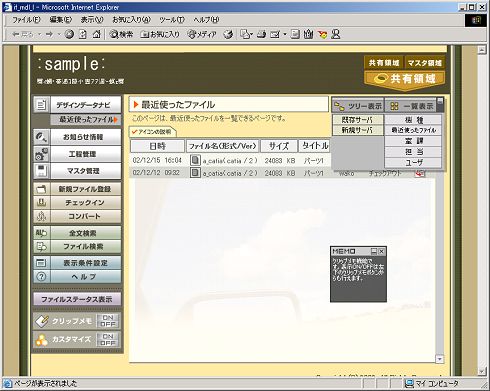490x391 pixels.
Task: Open the ツール(T) menu
Action: [172, 20]
